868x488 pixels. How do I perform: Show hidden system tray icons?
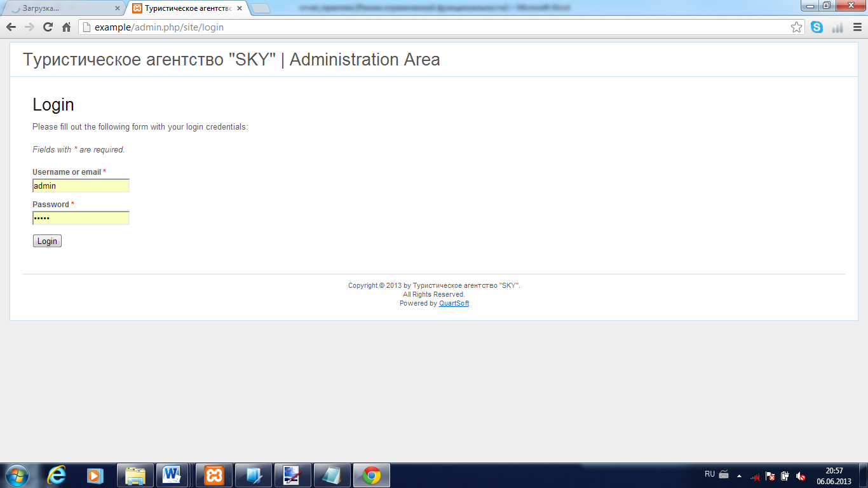click(x=739, y=475)
